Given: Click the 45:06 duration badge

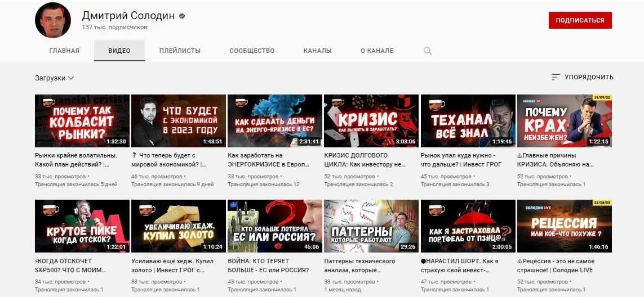Looking at the screenshot, I should point(312,246).
